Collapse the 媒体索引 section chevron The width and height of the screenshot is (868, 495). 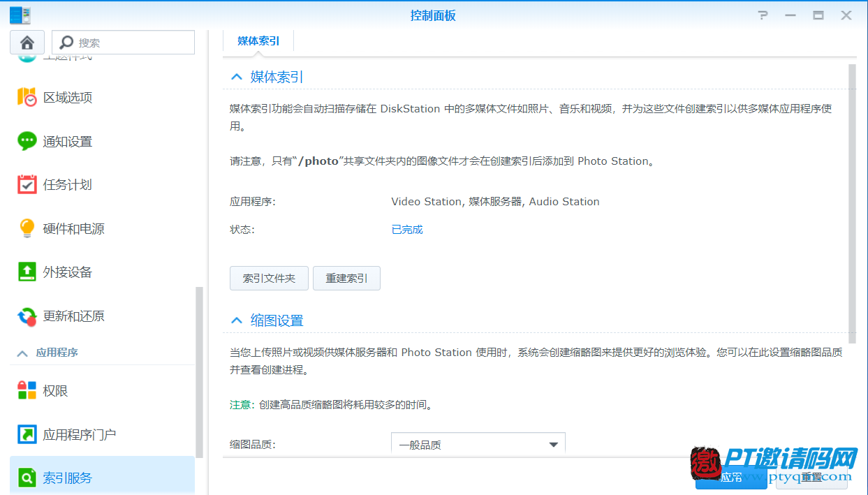click(x=237, y=77)
